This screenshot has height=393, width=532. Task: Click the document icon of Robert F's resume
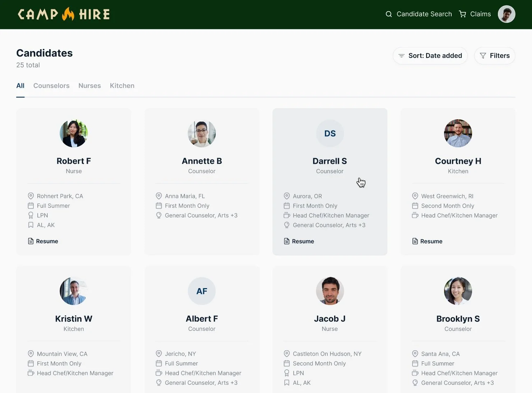31,241
